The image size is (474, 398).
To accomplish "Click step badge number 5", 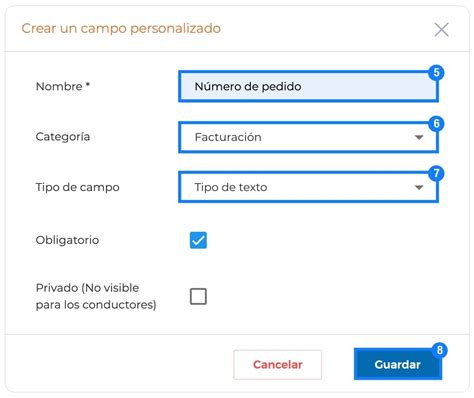I will 436,73.
